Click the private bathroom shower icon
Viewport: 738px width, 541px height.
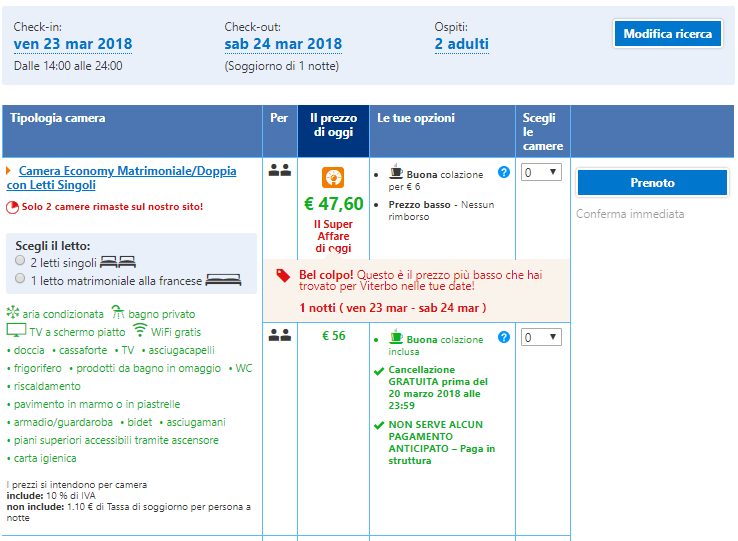click(118, 312)
